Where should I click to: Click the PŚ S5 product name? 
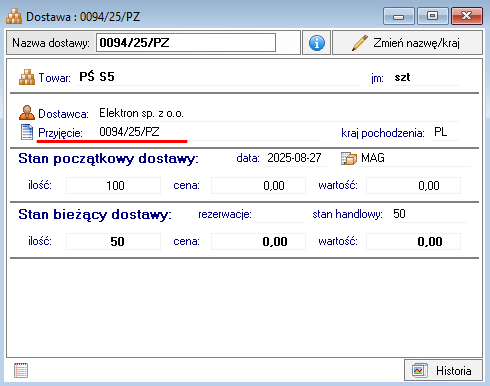pos(97,77)
